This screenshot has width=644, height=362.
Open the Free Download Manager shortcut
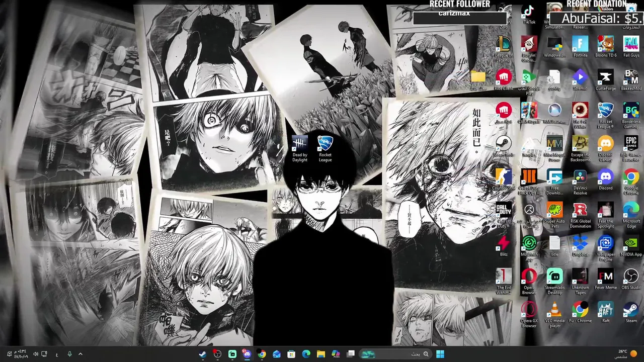pos(554,182)
